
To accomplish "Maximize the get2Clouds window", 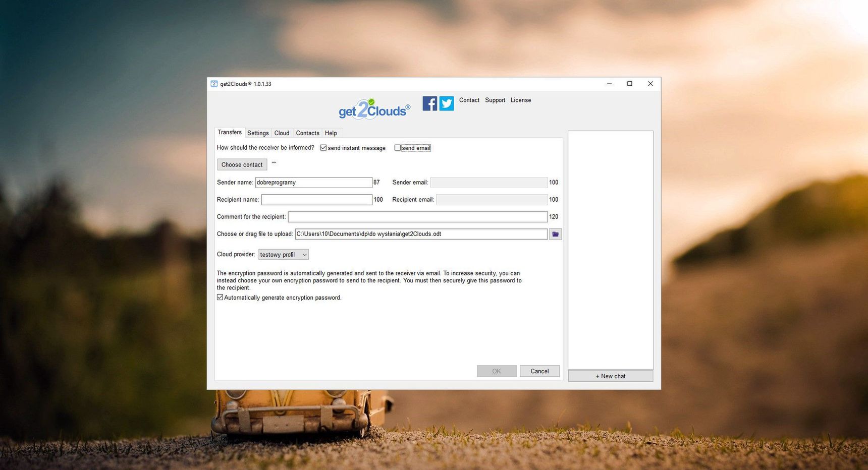I will click(630, 84).
